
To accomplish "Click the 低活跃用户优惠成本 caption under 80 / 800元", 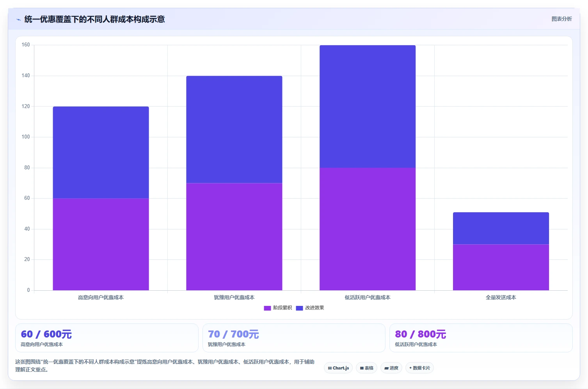I will coord(416,345).
